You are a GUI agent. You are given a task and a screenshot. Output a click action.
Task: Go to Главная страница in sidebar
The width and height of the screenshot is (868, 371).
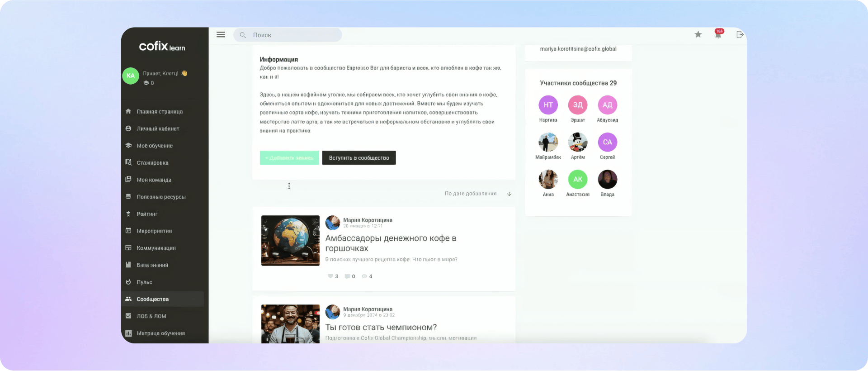160,112
